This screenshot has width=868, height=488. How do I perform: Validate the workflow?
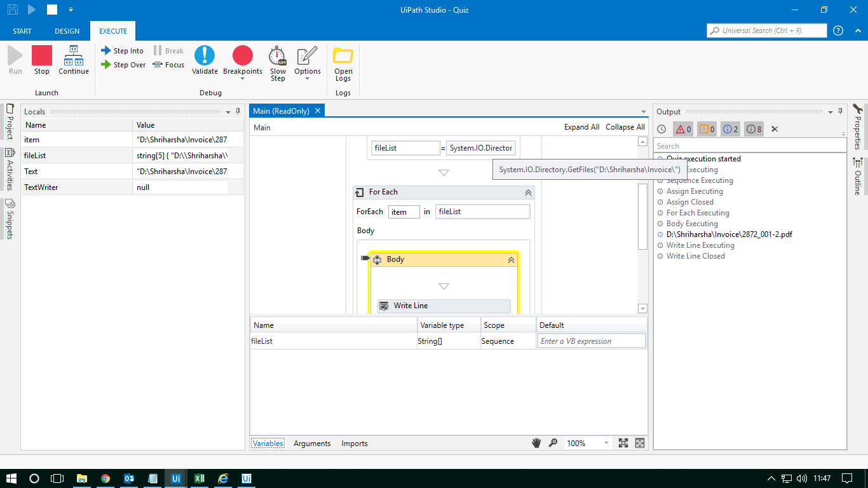coord(205,60)
